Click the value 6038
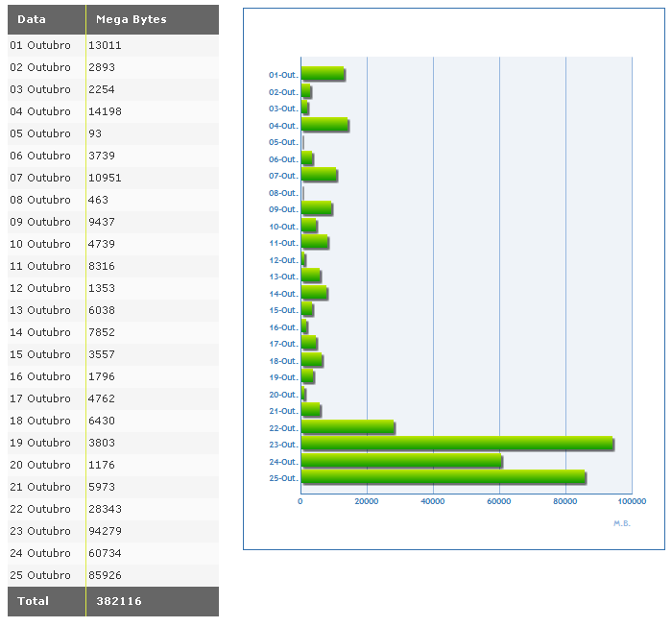Image resolution: width=672 pixels, height=627 pixels. click(x=102, y=310)
